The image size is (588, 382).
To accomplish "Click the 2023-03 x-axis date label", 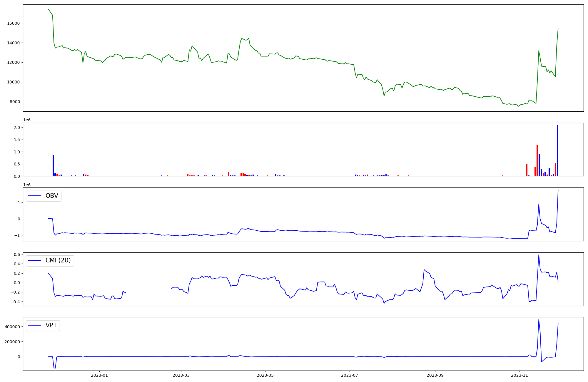I will 181,375.
